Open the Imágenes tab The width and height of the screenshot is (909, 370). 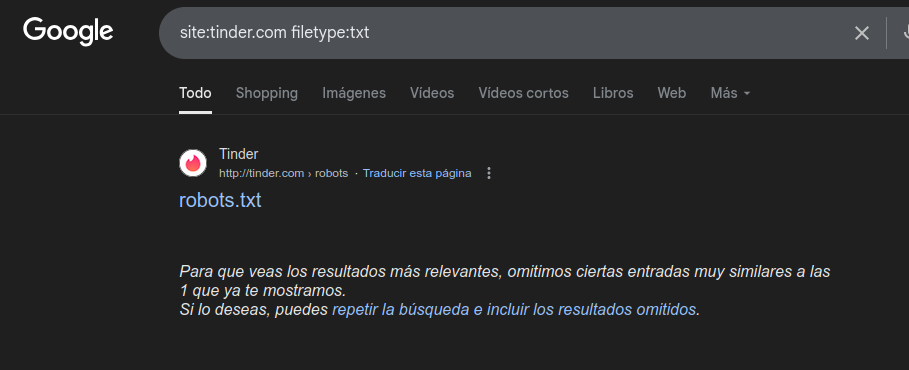point(354,93)
